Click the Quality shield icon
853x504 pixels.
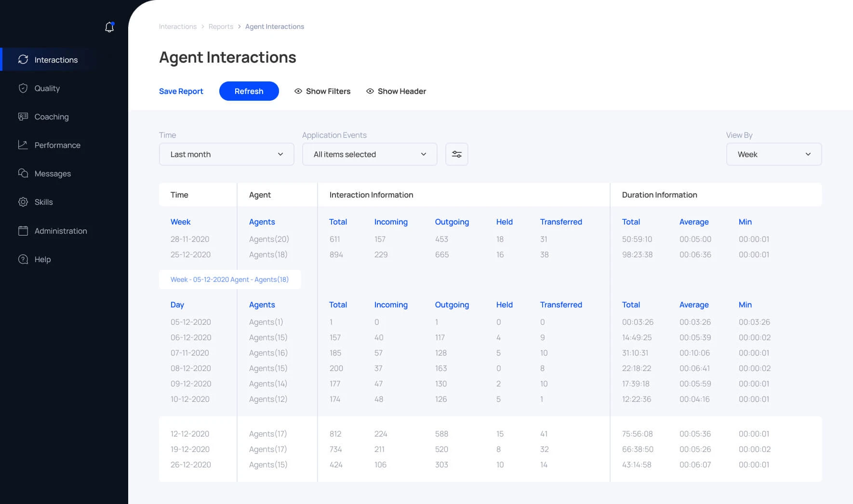pyautogui.click(x=23, y=88)
